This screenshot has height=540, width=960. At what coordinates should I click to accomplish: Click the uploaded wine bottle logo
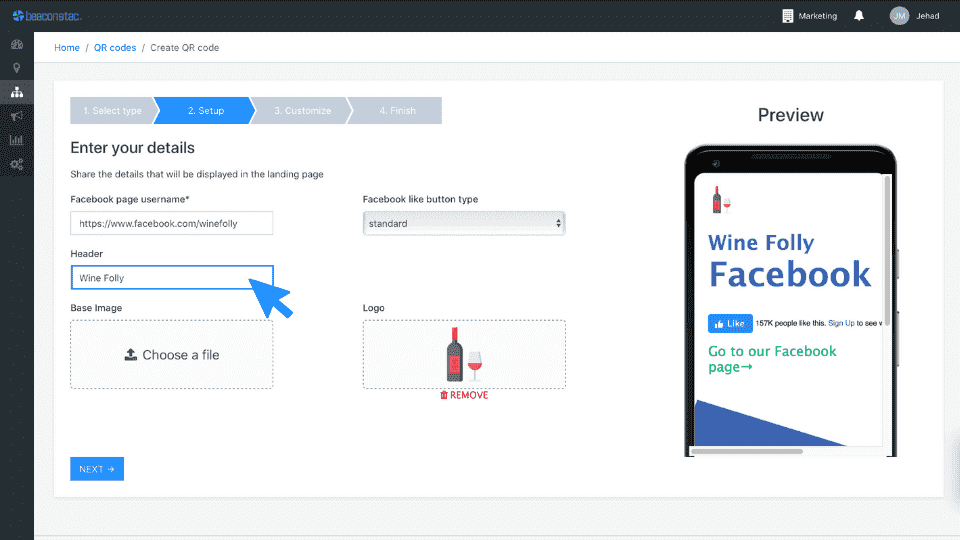[x=463, y=354]
